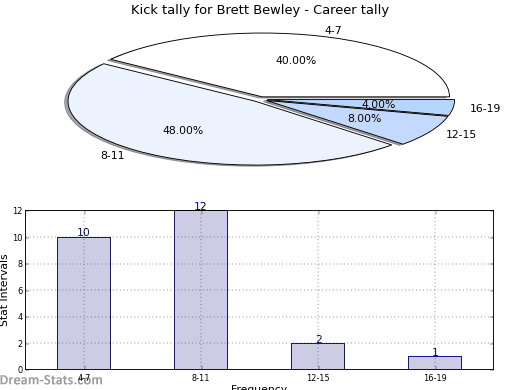
Task: Click the 16-19 pie label
Action: click(x=485, y=108)
